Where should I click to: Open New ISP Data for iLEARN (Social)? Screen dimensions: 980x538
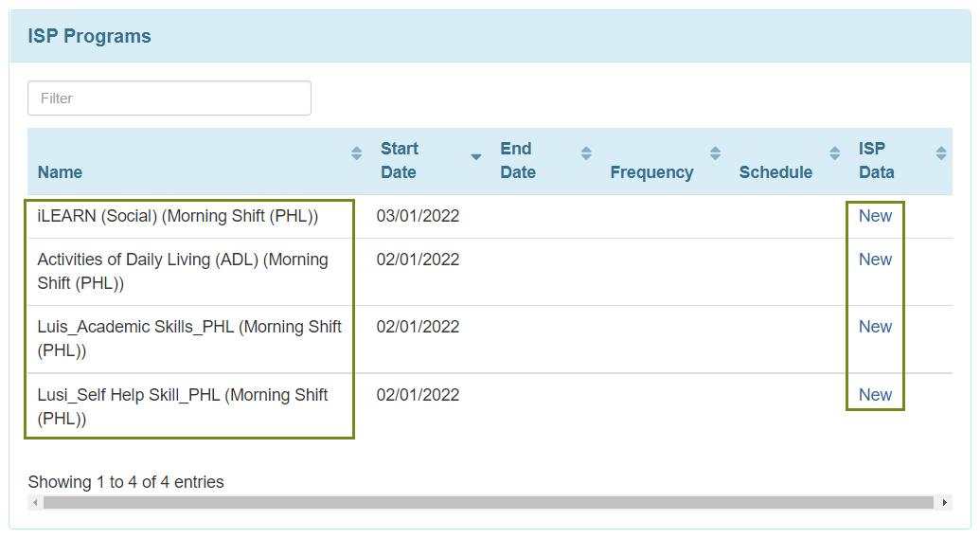875,216
